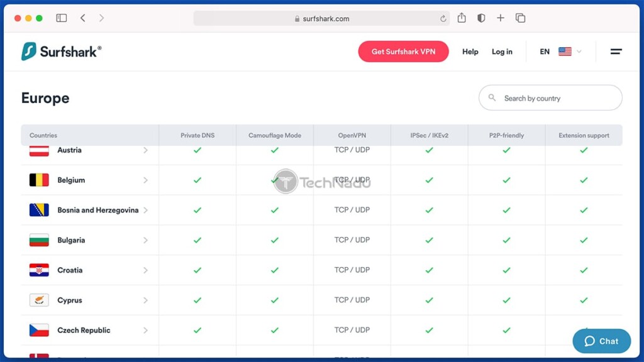Select the Bulgaria country name
This screenshot has width=644, height=362.
pyautogui.click(x=71, y=240)
